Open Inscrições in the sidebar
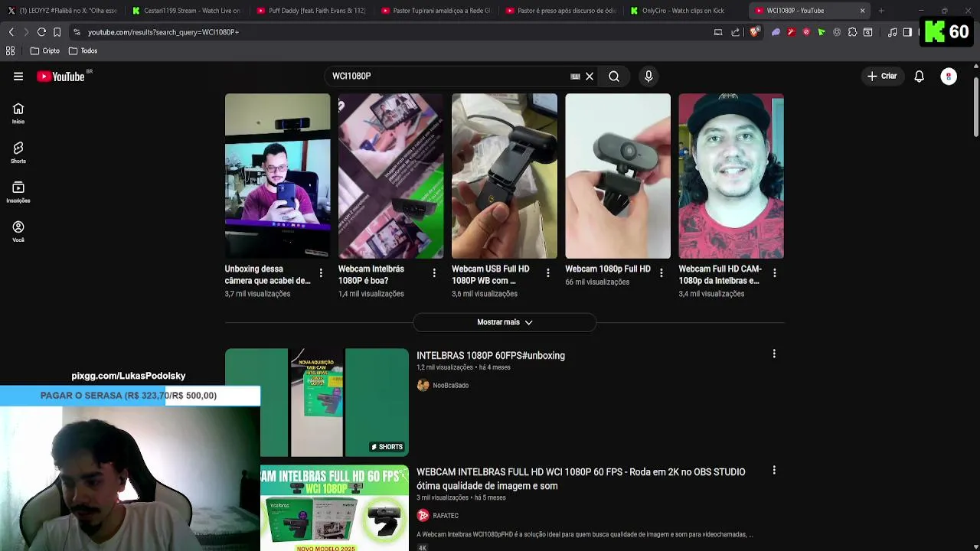 18,192
